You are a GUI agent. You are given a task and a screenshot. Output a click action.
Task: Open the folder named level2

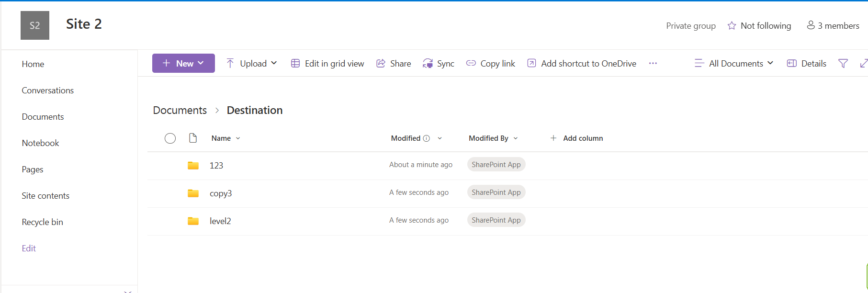point(220,221)
